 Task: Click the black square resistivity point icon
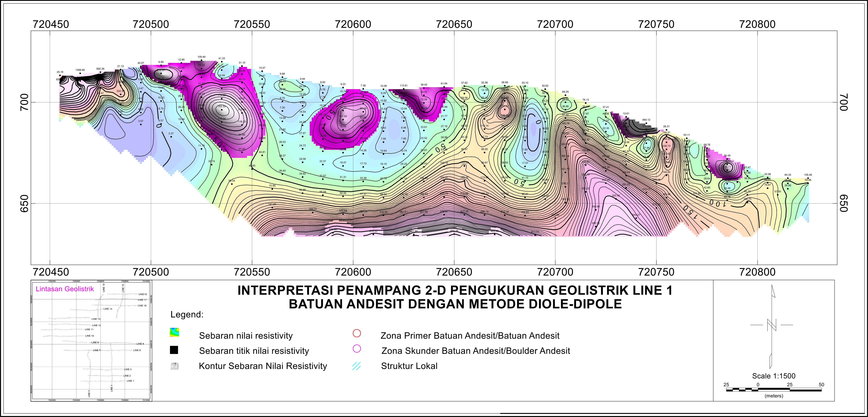(x=174, y=350)
